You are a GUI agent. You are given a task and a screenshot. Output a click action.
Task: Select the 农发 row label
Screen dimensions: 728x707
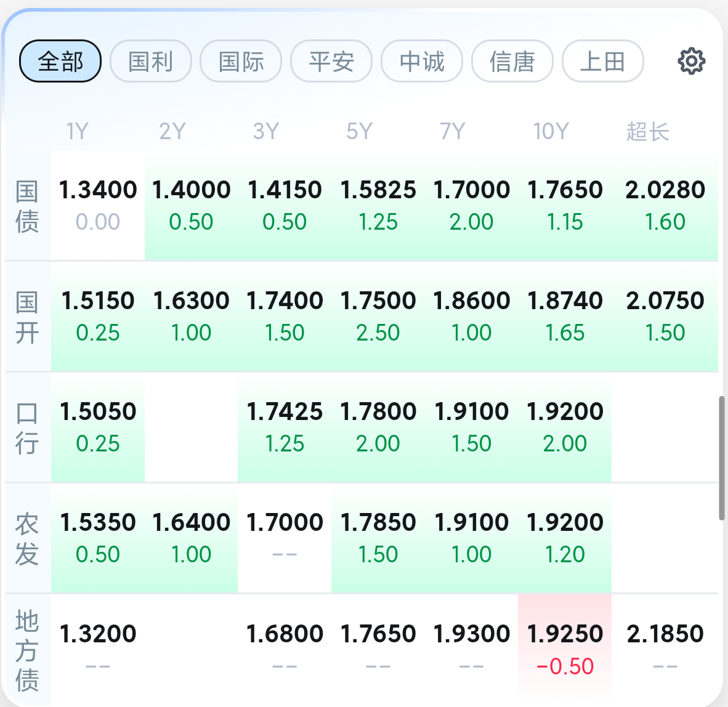(x=27, y=539)
